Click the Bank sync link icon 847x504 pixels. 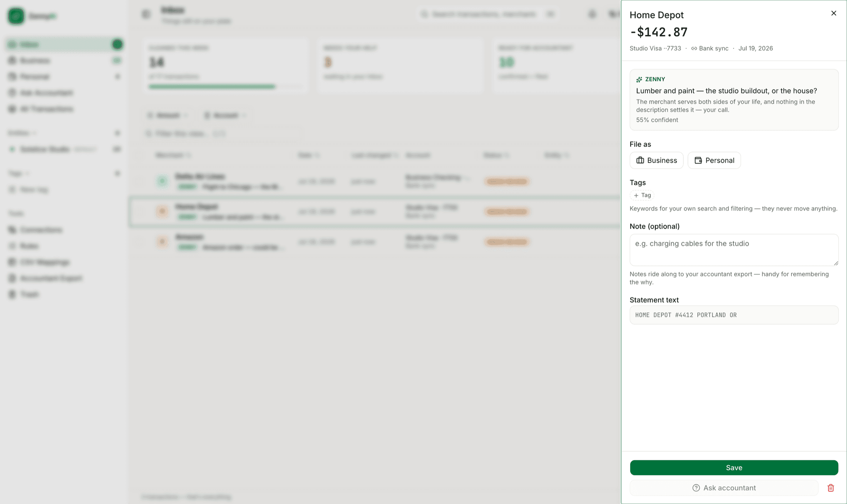click(694, 49)
